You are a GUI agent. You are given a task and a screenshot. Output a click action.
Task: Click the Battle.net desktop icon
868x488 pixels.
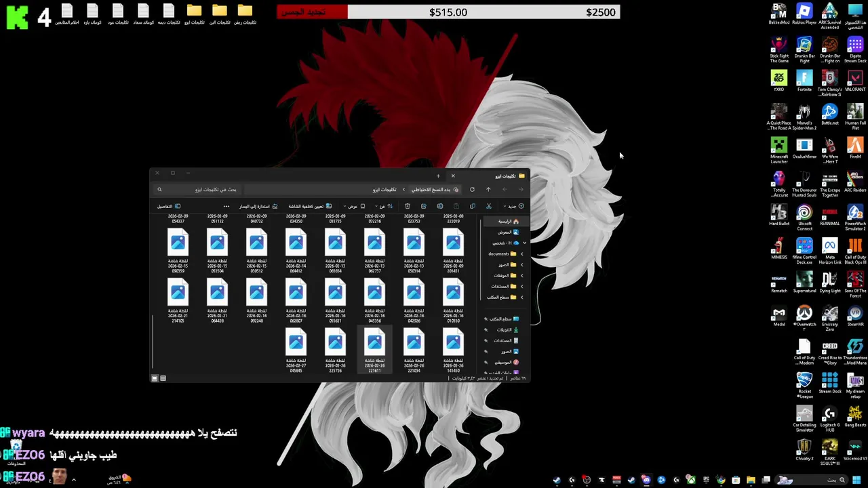tap(830, 115)
